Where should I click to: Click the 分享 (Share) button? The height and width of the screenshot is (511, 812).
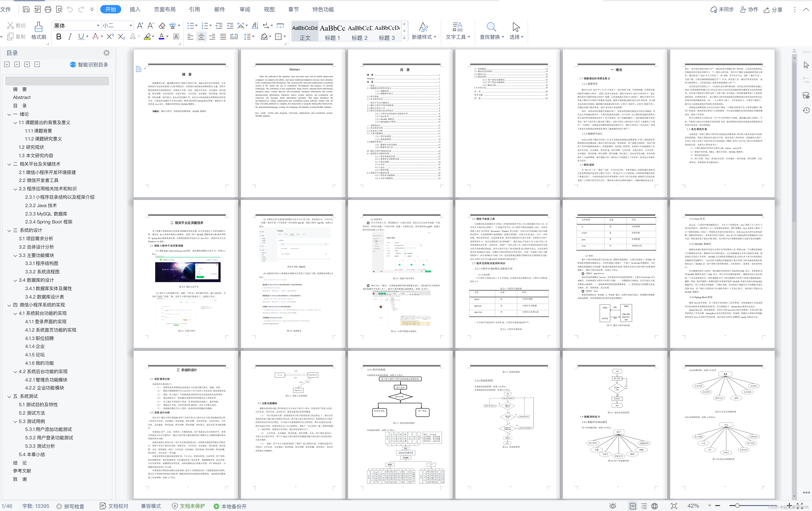(773, 9)
